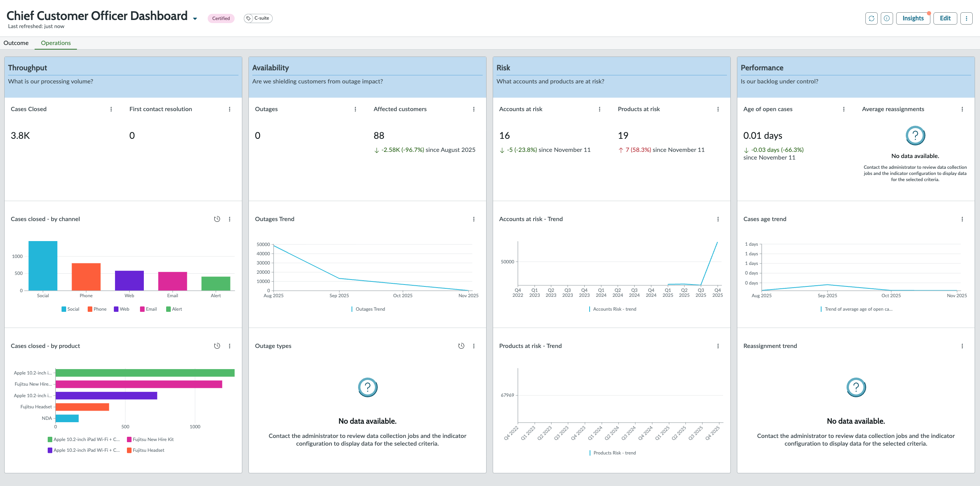This screenshot has height=486, width=980.
Task: Open the dashboard info icon
Action: click(887, 18)
